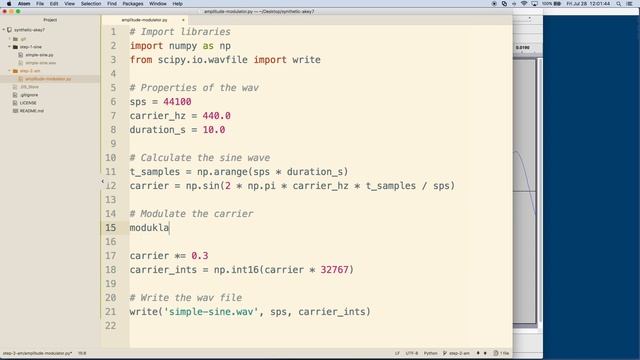Open LICENSE file in tree
The height and width of the screenshot is (360, 640).
point(28,103)
